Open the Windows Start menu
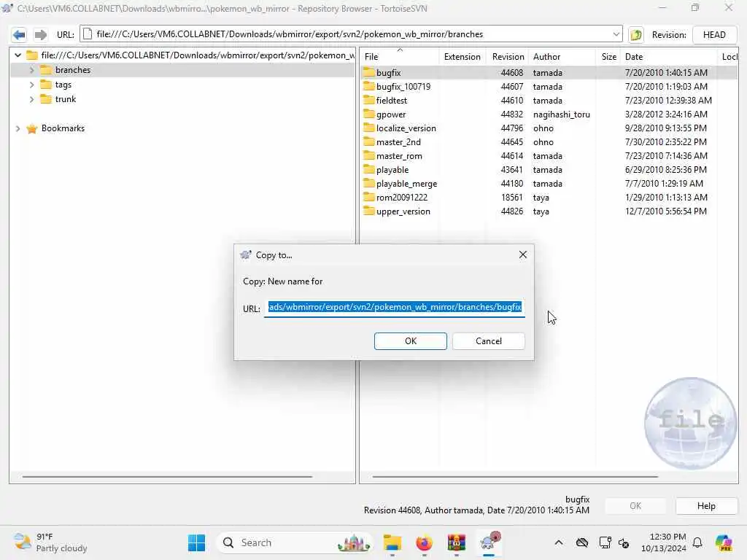 196,542
